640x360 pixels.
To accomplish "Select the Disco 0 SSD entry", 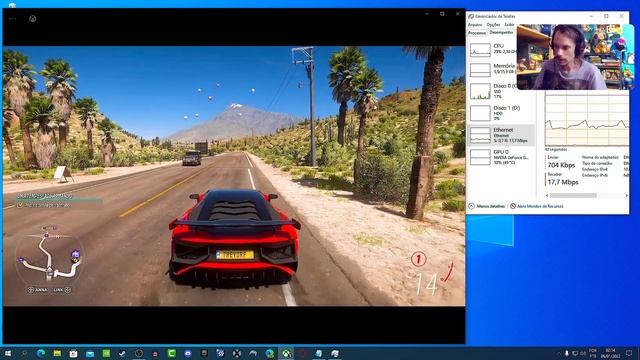I will tap(501, 91).
